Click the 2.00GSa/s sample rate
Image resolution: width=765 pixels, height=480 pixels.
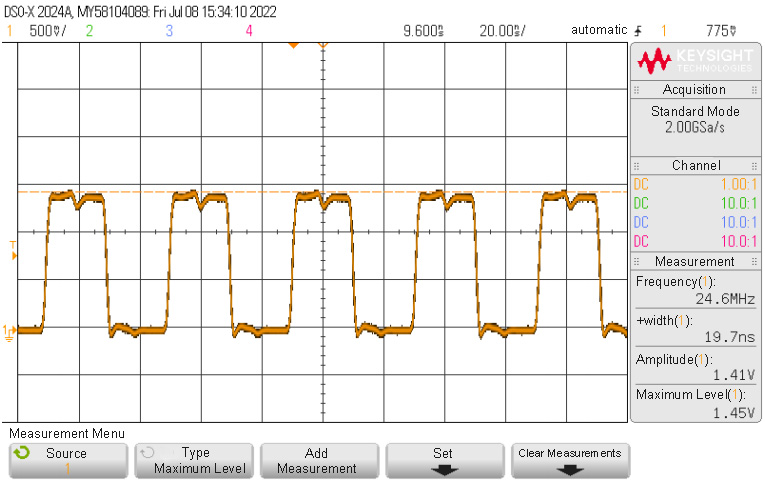pyautogui.click(x=695, y=127)
